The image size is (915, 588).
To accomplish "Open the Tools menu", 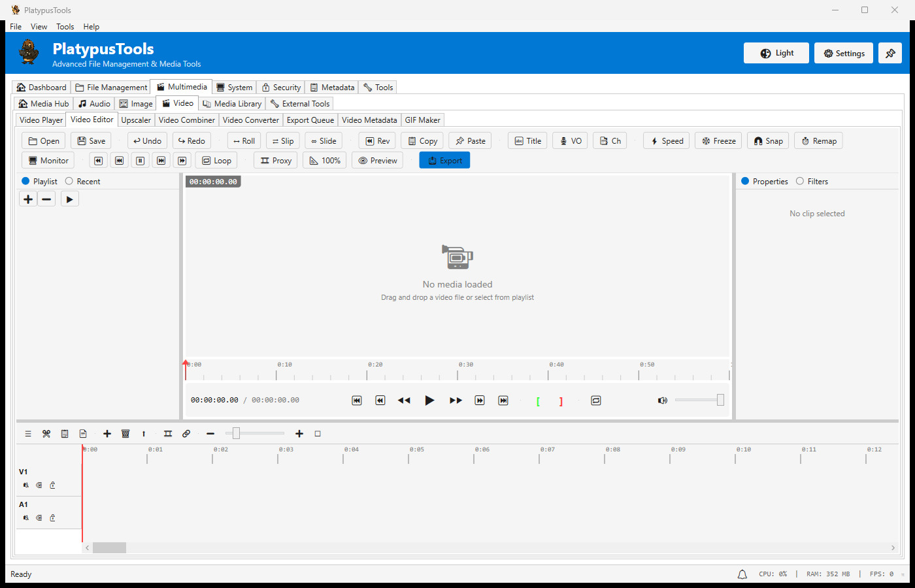I will 65,27.
